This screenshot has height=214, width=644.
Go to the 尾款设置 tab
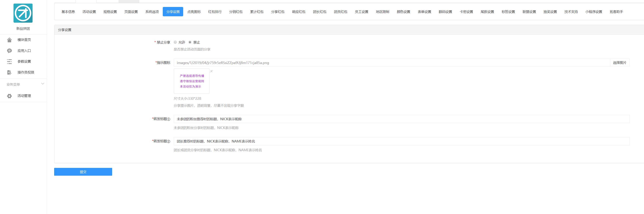tap(487, 12)
